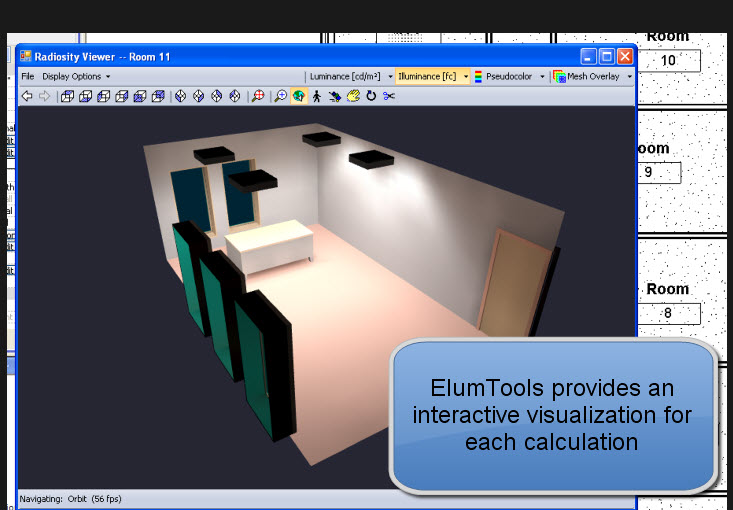Select the first cube view icon
This screenshot has width=733, height=510.
coord(68,96)
